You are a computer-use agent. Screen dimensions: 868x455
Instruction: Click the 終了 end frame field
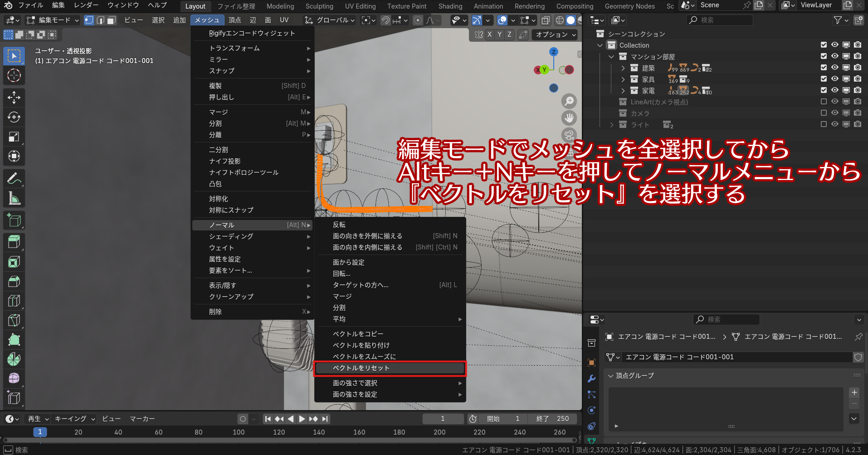click(x=553, y=419)
